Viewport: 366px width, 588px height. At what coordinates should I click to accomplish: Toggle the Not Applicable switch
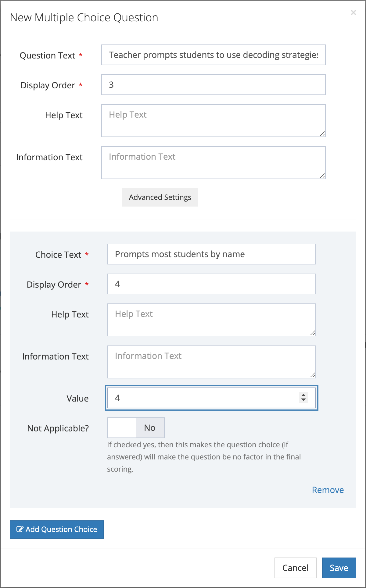(x=136, y=428)
